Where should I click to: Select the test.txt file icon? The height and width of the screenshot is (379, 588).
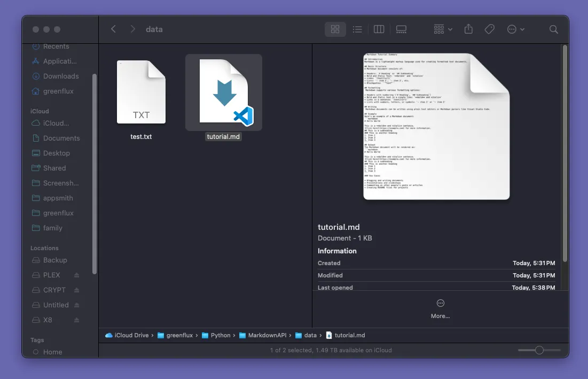point(141,92)
